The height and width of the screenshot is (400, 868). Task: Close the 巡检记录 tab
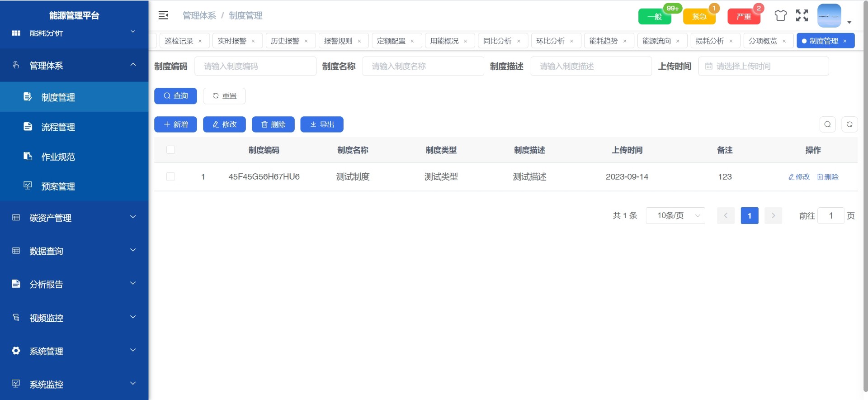tap(200, 41)
